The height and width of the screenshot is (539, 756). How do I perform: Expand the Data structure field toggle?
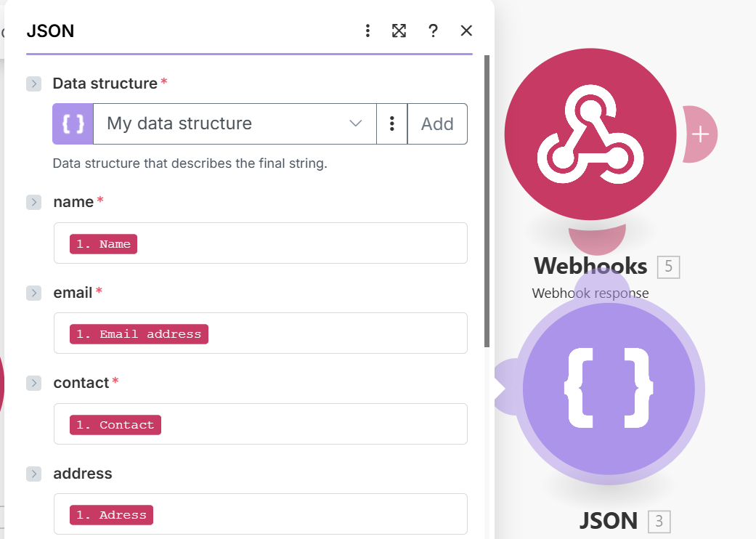[33, 84]
